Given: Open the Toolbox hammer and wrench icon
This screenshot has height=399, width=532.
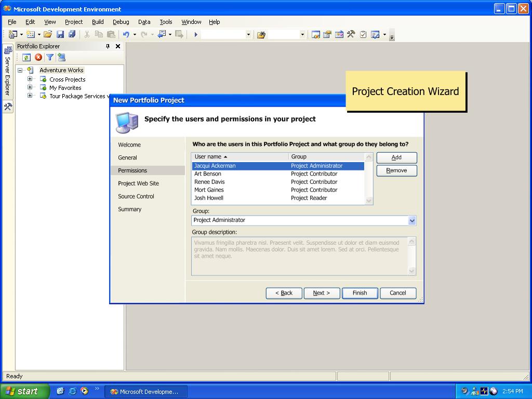Looking at the screenshot, I should pos(351,34).
